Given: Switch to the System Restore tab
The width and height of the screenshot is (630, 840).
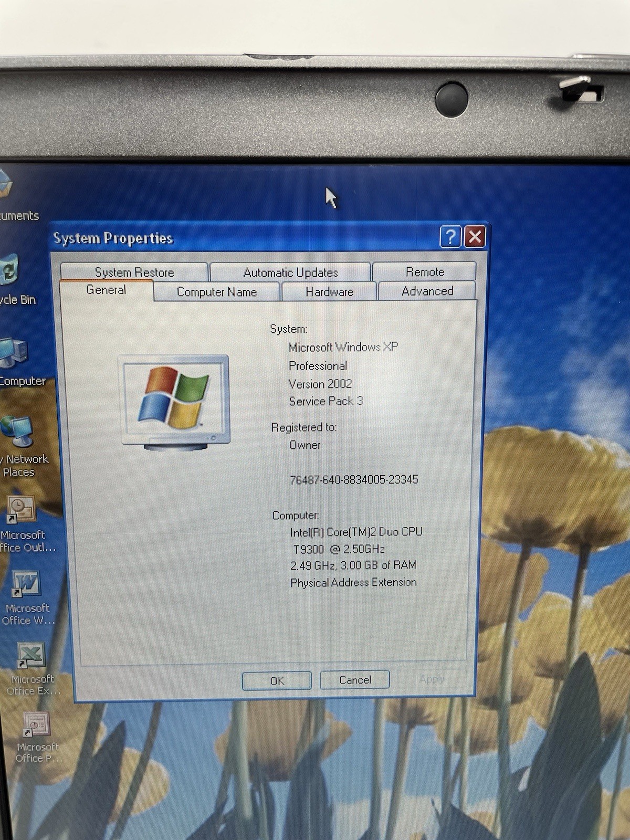Looking at the screenshot, I should click(134, 272).
